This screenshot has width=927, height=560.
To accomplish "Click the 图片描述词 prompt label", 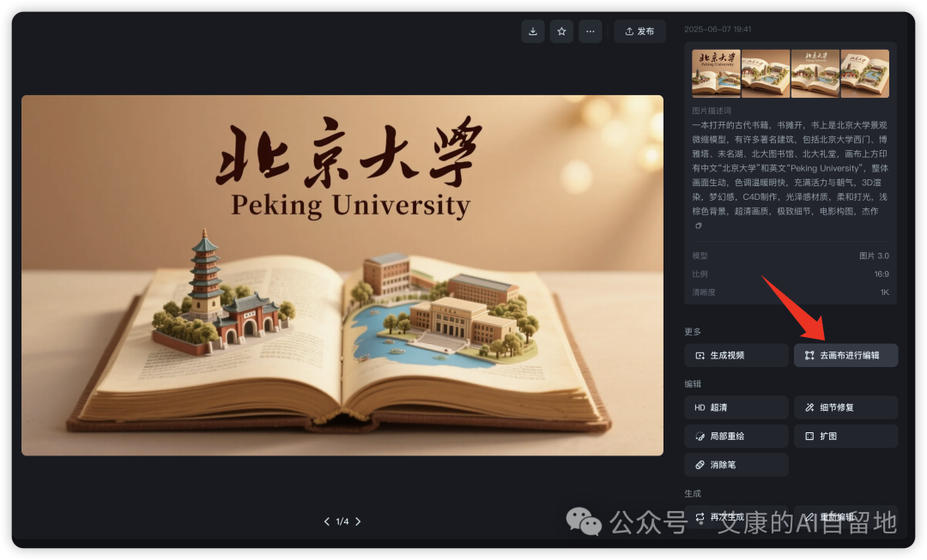I will point(712,111).
